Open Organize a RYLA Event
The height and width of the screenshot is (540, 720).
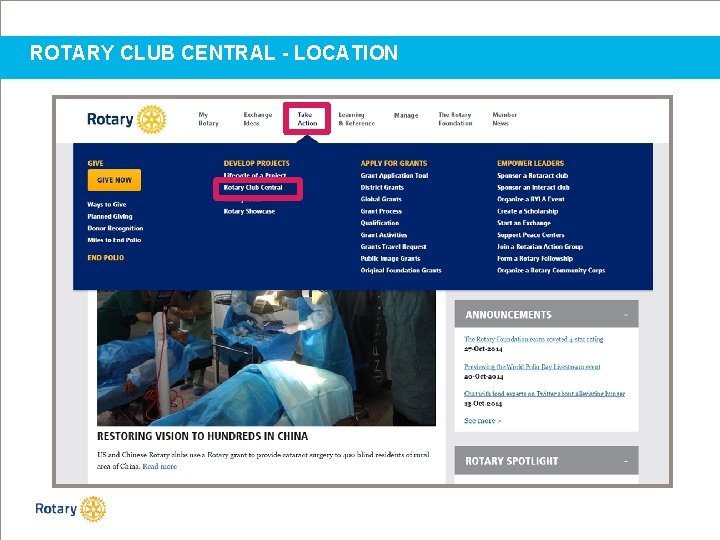pyautogui.click(x=531, y=199)
